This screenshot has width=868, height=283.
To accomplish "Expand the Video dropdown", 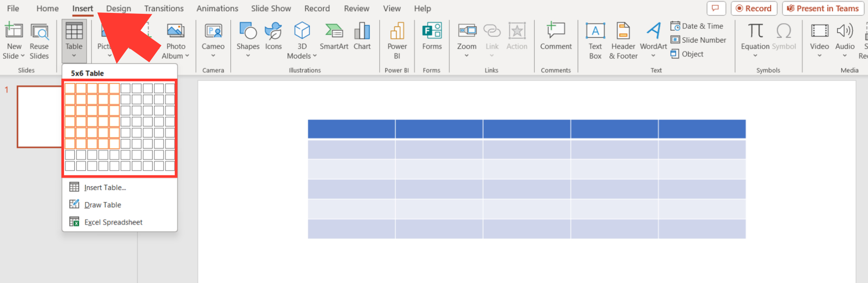I will (x=820, y=56).
